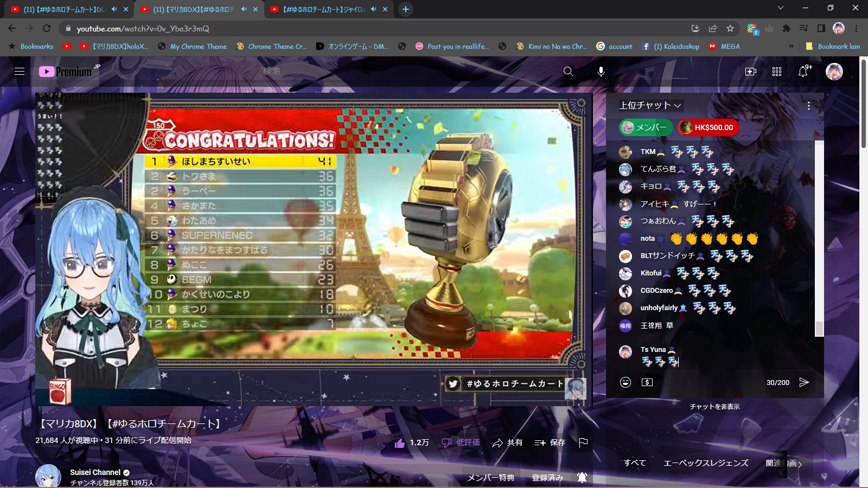Like the video with thumbs up
Screen dimensions: 868x488
point(400,443)
